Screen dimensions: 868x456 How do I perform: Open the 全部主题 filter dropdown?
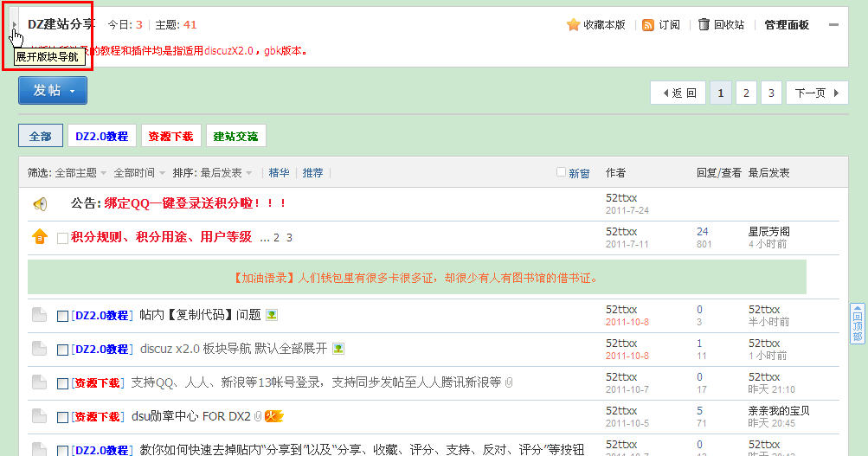tap(80, 173)
